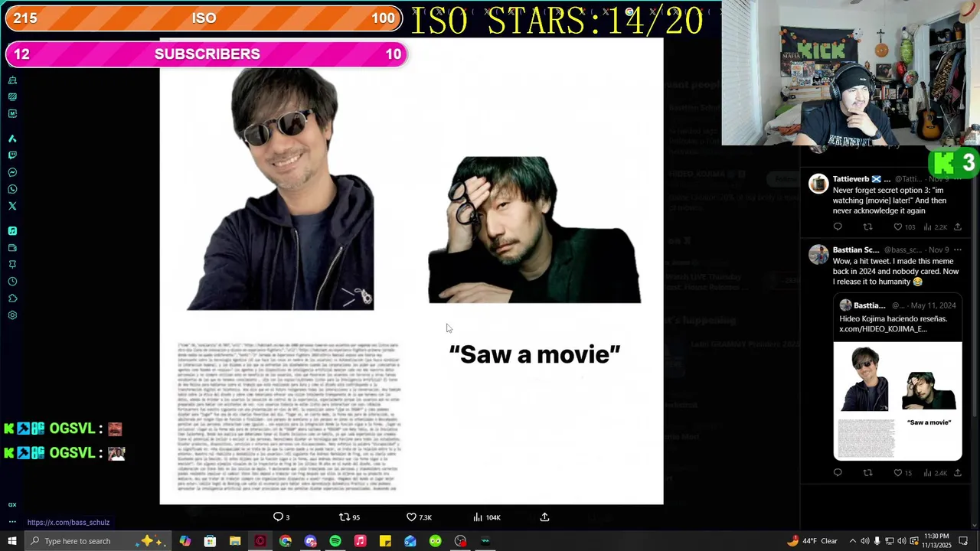The width and height of the screenshot is (980, 551).
Task: View analytics showing 104K views
Action: coord(487,517)
